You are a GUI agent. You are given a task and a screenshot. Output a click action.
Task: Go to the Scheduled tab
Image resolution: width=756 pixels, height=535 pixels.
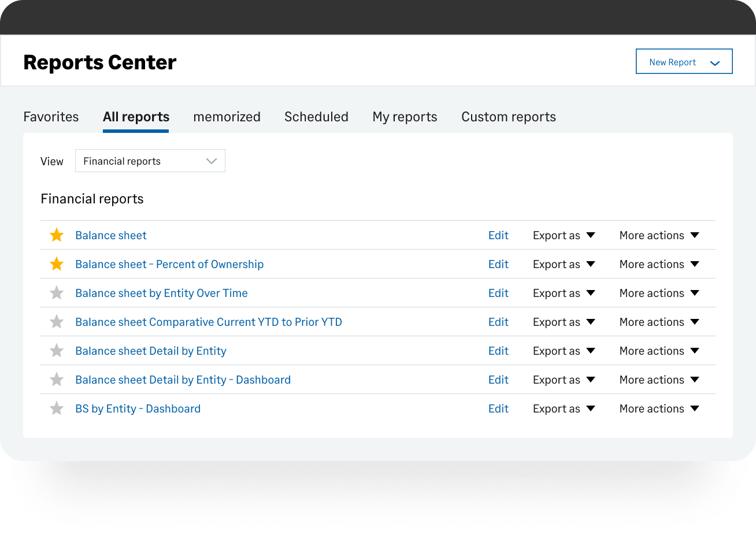316,117
